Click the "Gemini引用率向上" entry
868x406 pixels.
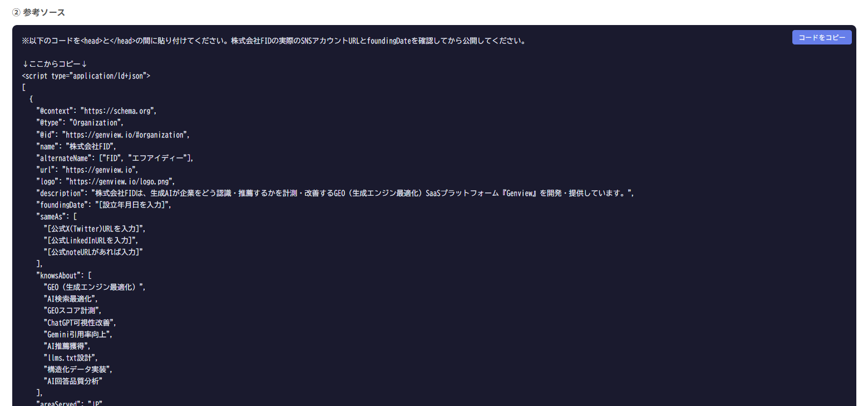pyautogui.click(x=78, y=334)
